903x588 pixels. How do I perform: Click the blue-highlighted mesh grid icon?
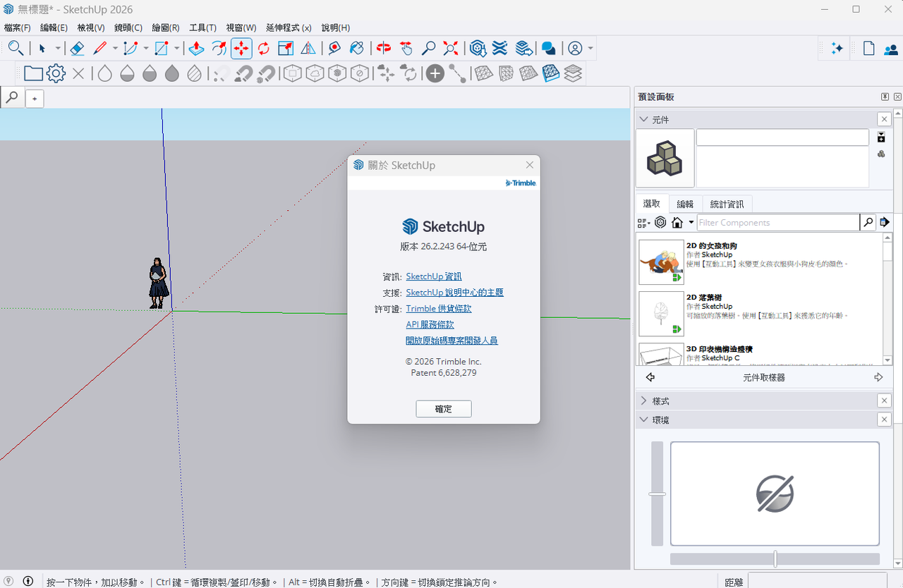pyautogui.click(x=551, y=73)
